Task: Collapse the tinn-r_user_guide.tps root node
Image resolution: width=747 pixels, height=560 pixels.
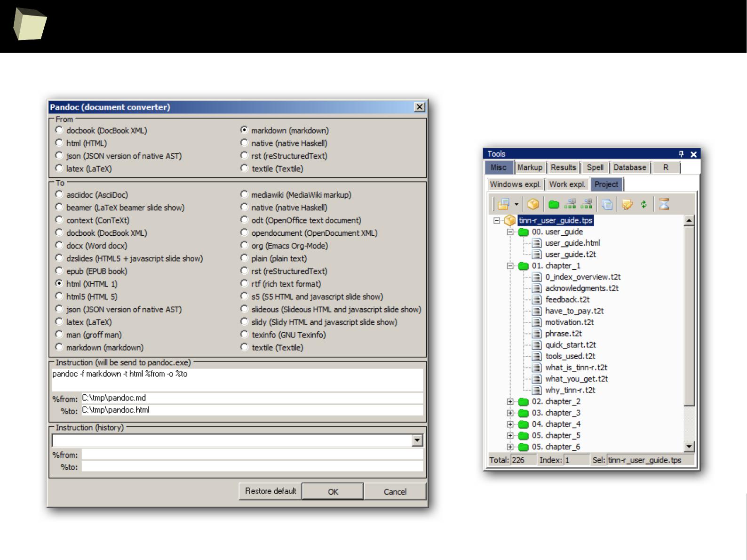Action: tap(497, 220)
